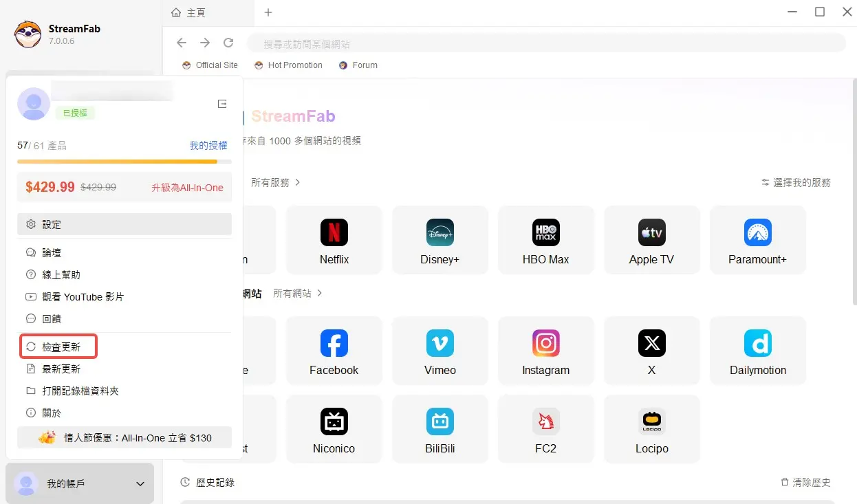Open the Apple TV service tile
Image resolution: width=857 pixels, height=504 pixels.
(652, 240)
